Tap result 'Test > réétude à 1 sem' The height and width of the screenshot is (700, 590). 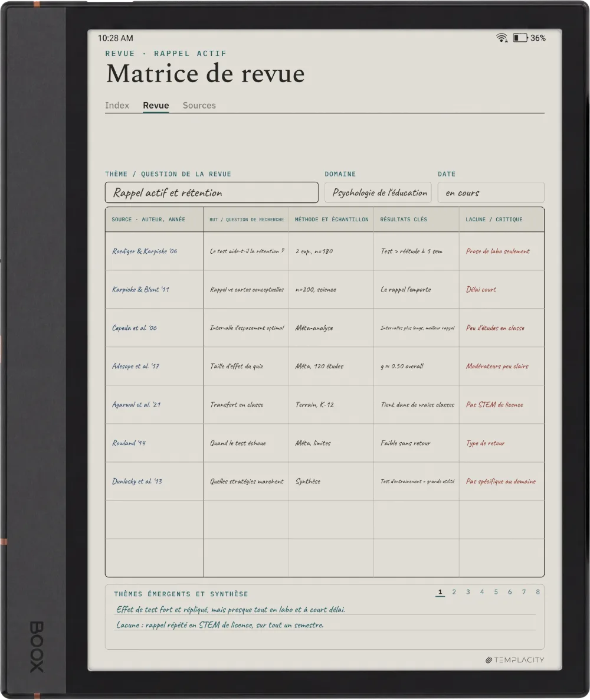[x=417, y=251]
